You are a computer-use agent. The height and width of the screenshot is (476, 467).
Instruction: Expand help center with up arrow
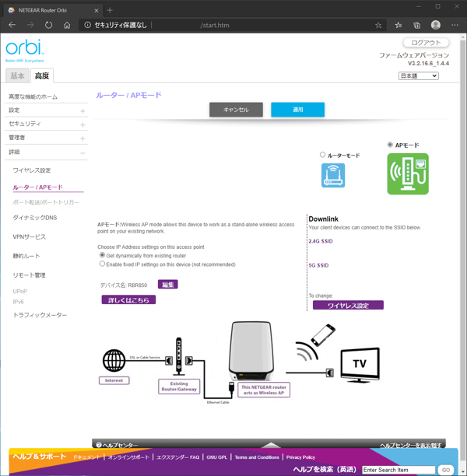271,445
